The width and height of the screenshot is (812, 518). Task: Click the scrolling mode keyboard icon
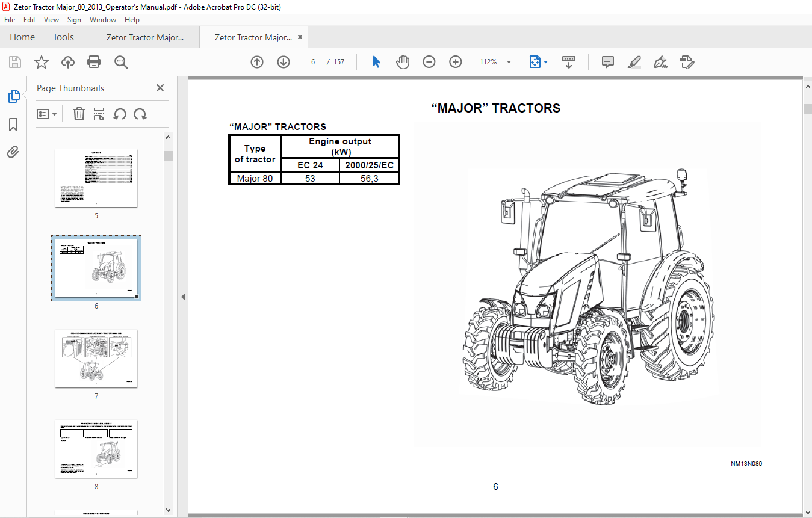[x=569, y=62]
